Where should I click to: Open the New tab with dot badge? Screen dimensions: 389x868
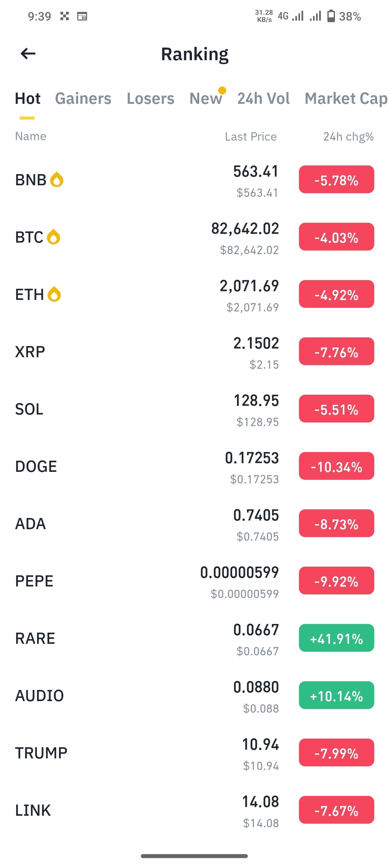pyautogui.click(x=206, y=98)
